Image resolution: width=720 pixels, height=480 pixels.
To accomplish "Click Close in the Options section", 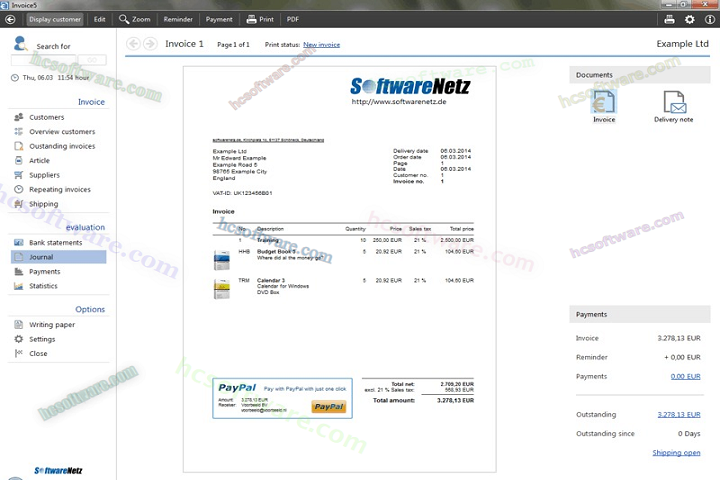I will (x=38, y=353).
